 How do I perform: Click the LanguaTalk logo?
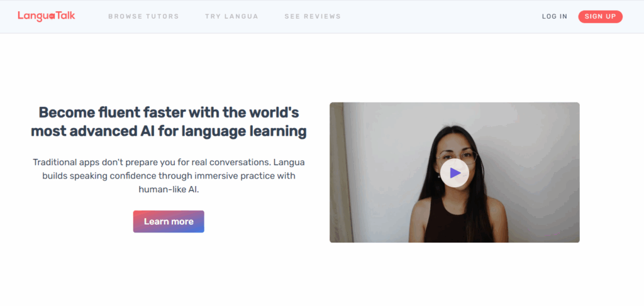tap(47, 16)
